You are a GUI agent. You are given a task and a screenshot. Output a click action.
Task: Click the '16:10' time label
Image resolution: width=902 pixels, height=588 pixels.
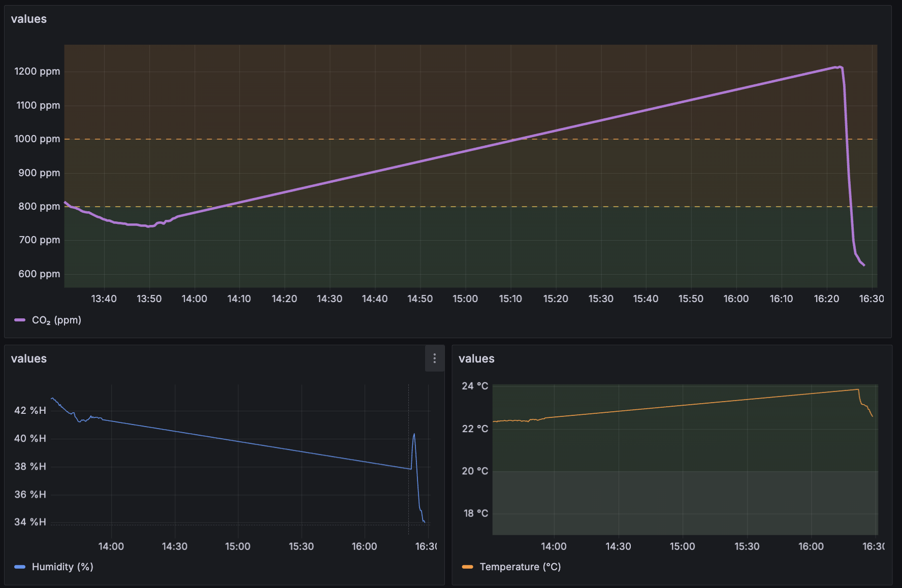click(x=781, y=299)
